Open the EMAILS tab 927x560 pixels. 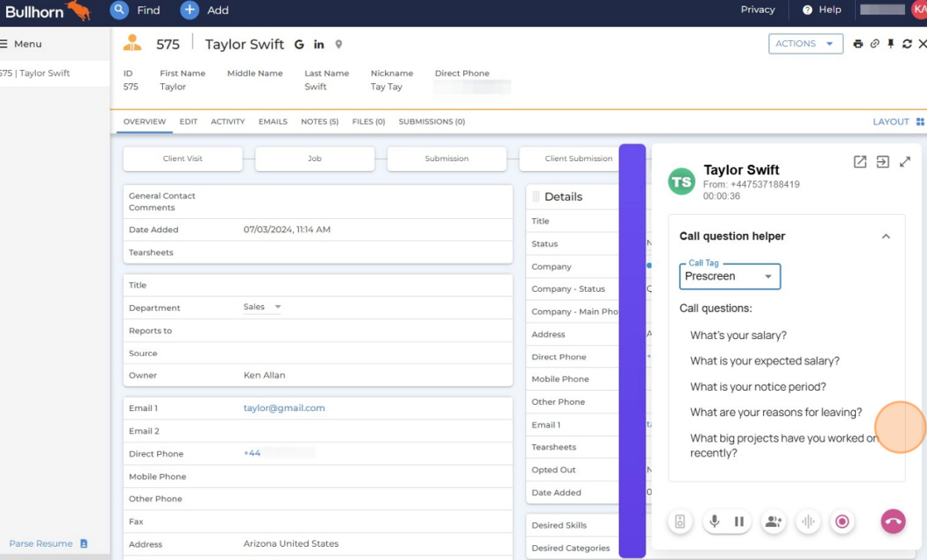click(273, 122)
